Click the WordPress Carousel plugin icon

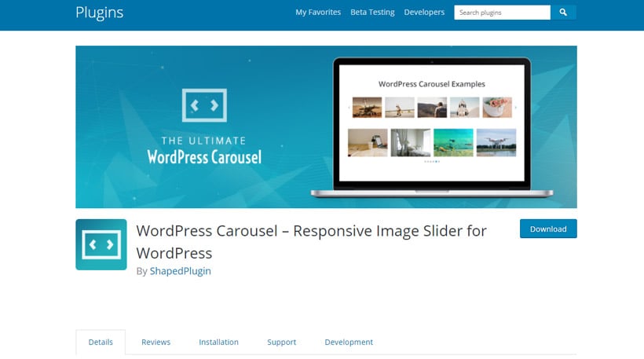101,244
